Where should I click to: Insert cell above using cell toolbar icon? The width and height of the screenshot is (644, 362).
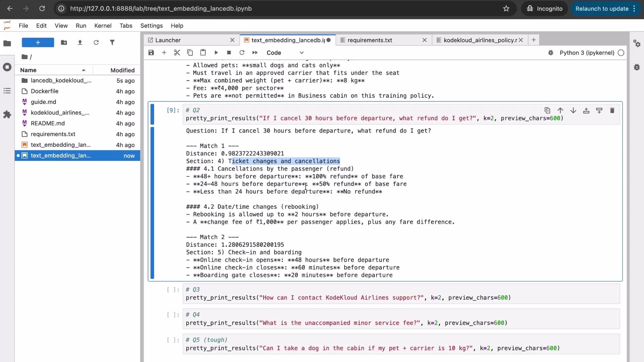coord(586,110)
